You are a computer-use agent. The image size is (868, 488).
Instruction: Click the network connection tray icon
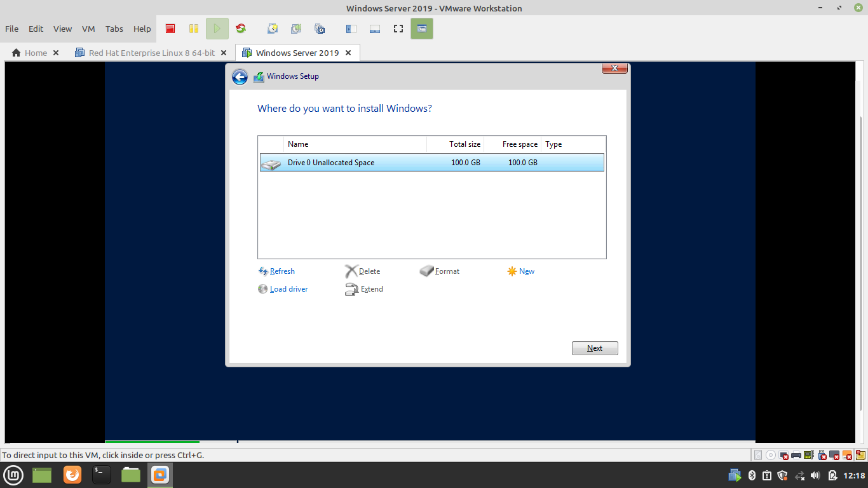point(799,475)
